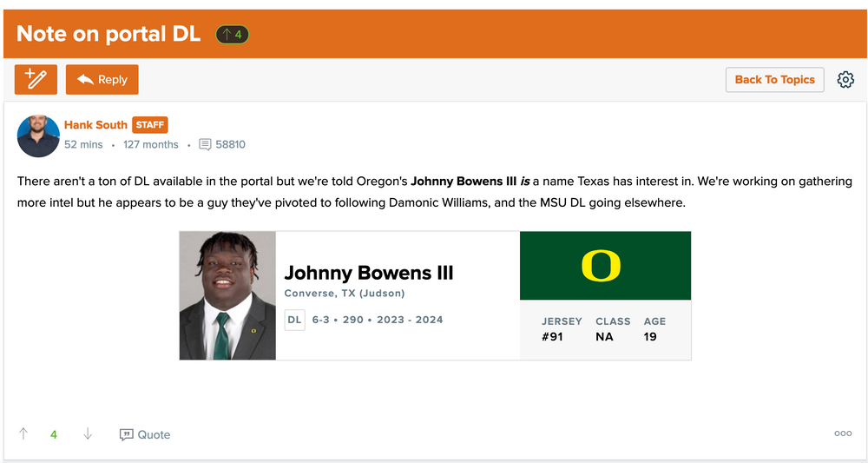
Task: Click the post count 58810 icon
Action: click(205, 144)
